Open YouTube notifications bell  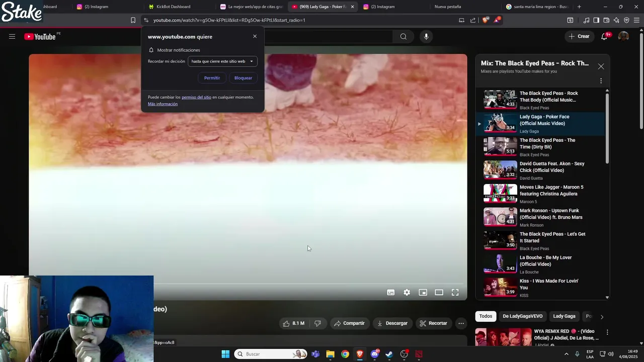605,36
